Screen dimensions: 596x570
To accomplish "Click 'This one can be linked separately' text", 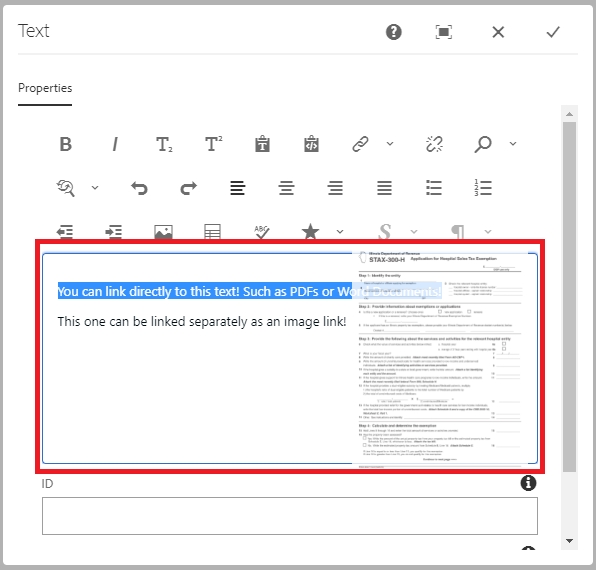I will pyautogui.click(x=202, y=321).
